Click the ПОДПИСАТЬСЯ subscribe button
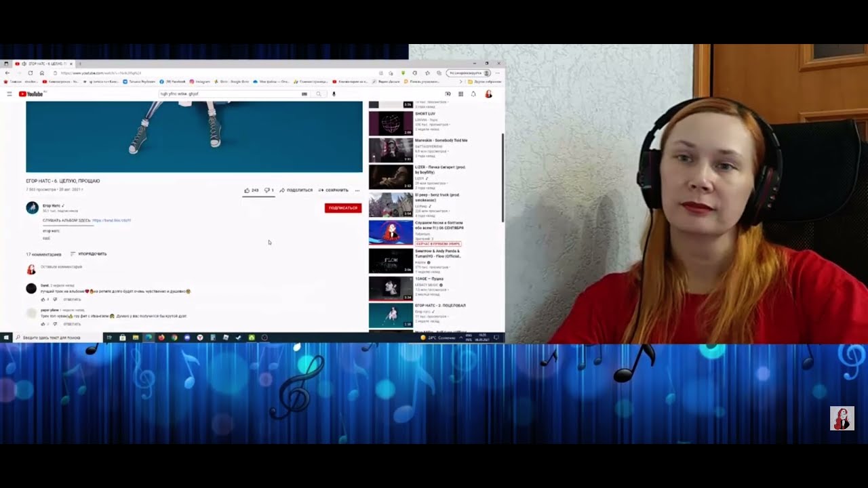Image resolution: width=868 pixels, height=488 pixels. [x=343, y=208]
